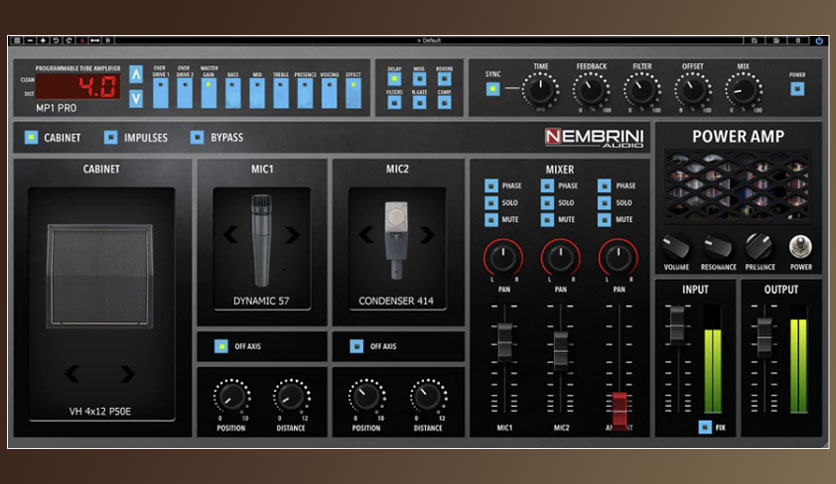Screen dimensions: 836x484
Task: Select the CABINET mode
Action: click(x=31, y=138)
